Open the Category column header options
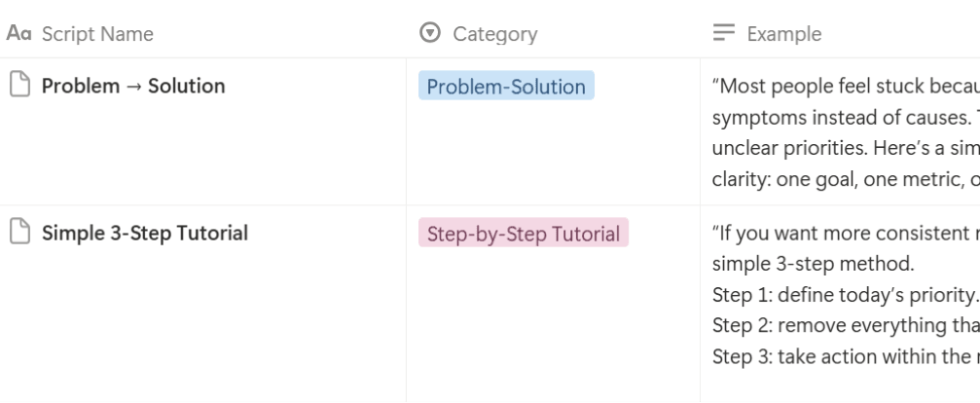The image size is (980, 403). [494, 34]
